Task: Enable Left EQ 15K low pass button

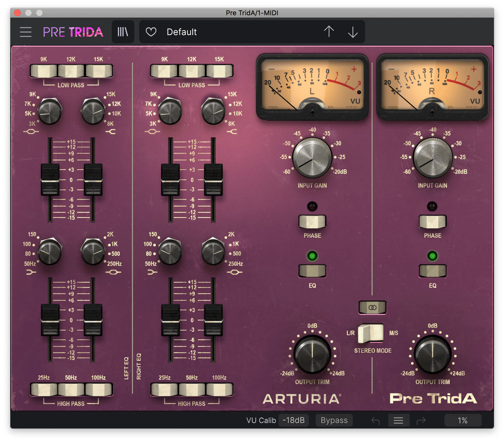Action: tap(98, 71)
